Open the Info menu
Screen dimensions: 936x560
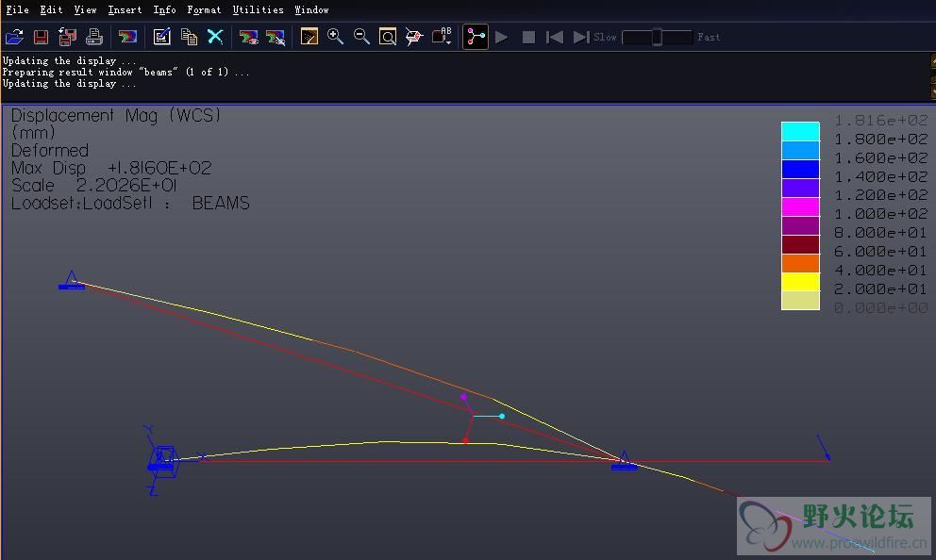(x=165, y=9)
